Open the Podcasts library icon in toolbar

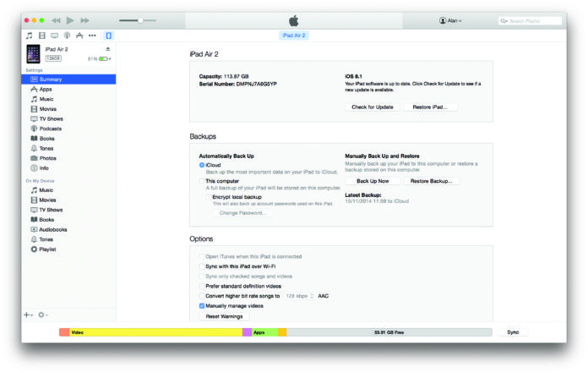[x=67, y=36]
